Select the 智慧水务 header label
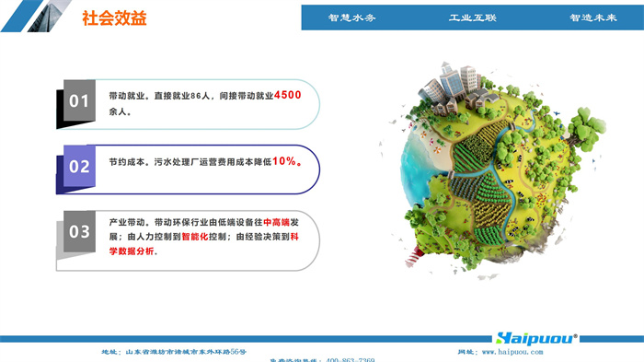The height and width of the screenshot is (362, 644). pyautogui.click(x=351, y=18)
